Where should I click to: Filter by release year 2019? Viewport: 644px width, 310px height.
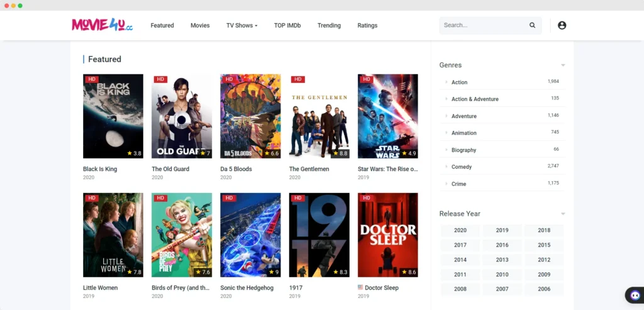click(502, 230)
